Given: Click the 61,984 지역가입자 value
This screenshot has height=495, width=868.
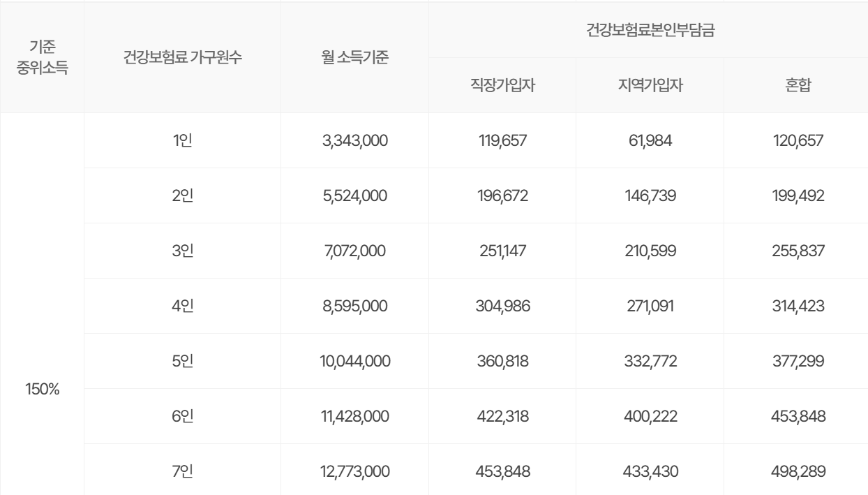Looking at the screenshot, I should point(650,141).
